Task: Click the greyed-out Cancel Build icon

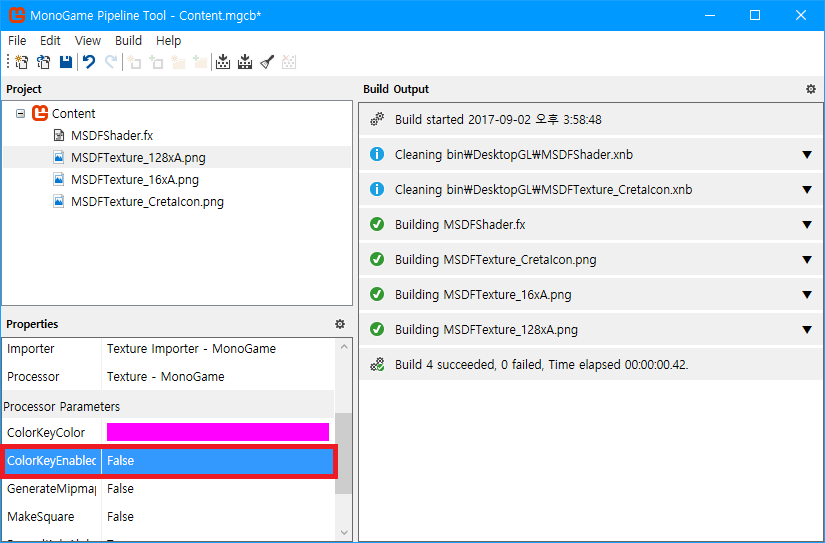Action: 289,62
